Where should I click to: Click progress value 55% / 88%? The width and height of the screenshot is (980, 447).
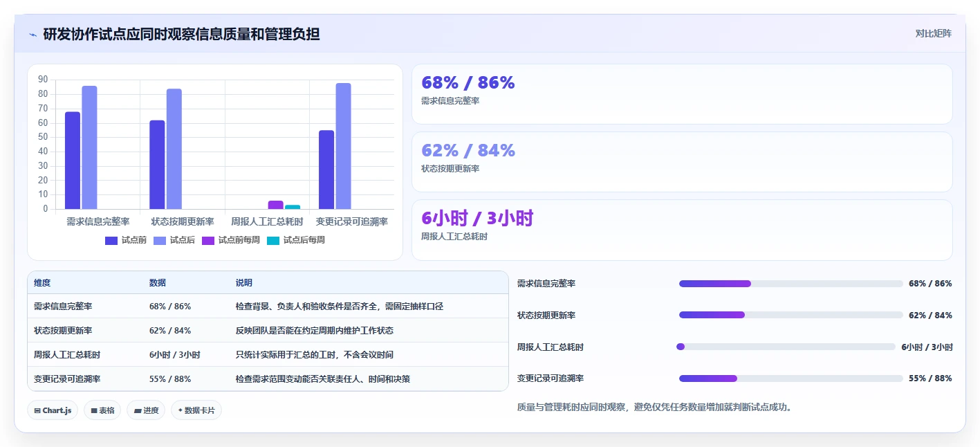pyautogui.click(x=930, y=378)
